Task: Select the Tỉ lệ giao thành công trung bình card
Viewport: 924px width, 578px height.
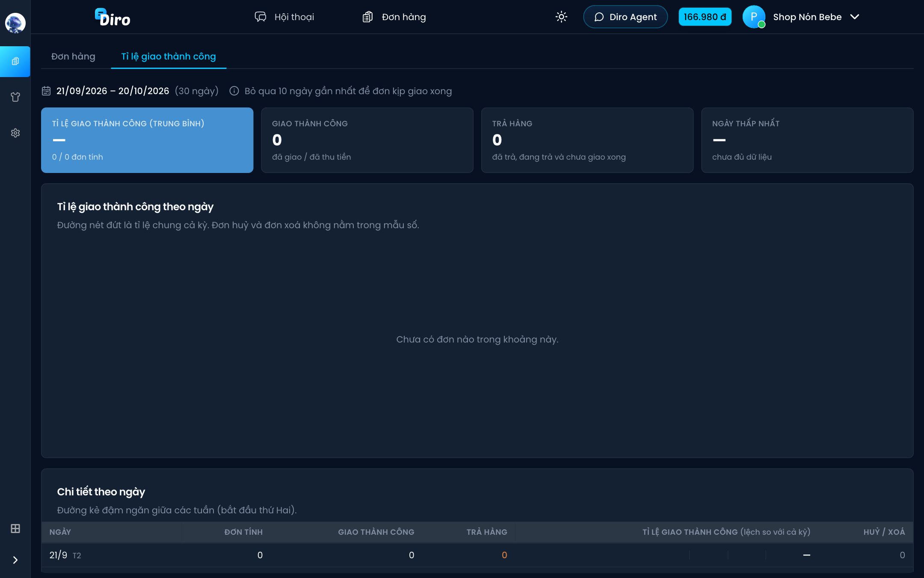Action: click(x=147, y=140)
